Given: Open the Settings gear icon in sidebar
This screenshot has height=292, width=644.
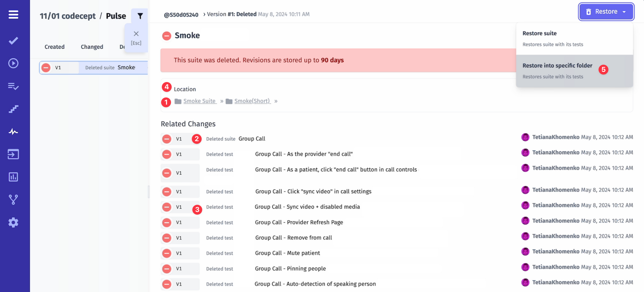Looking at the screenshot, I should pos(13,223).
